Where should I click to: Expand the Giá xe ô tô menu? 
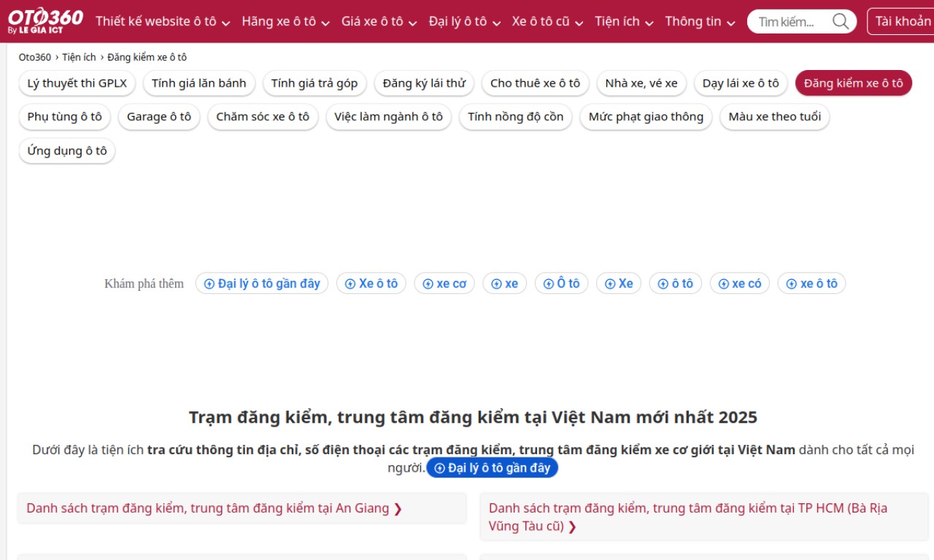379,22
